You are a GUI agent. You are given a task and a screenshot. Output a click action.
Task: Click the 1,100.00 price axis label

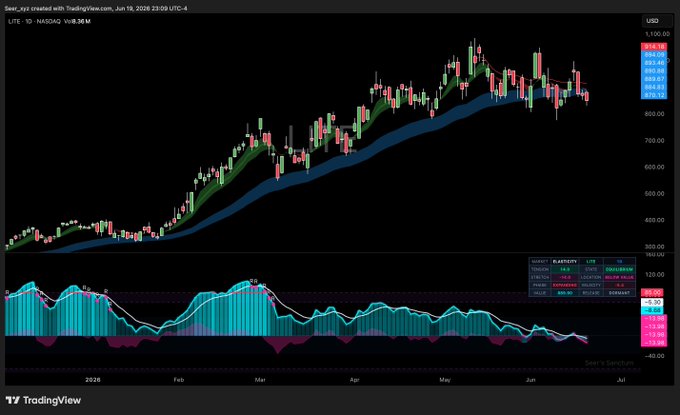pyautogui.click(x=657, y=34)
